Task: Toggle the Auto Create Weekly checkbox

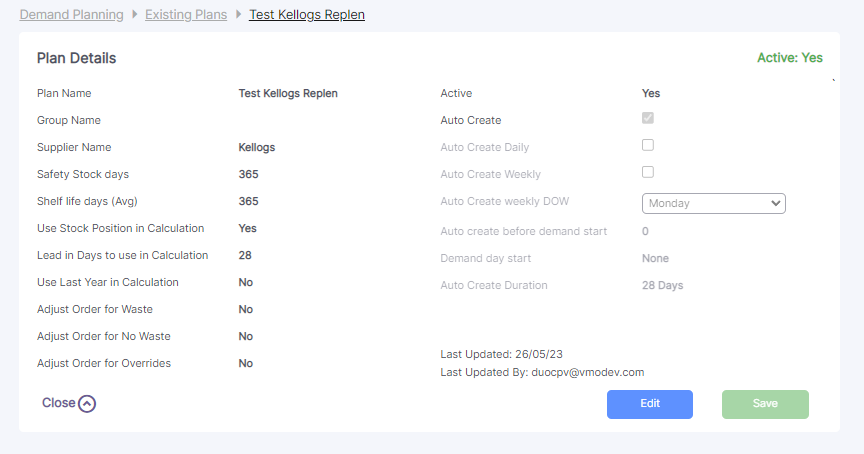Action: [648, 172]
